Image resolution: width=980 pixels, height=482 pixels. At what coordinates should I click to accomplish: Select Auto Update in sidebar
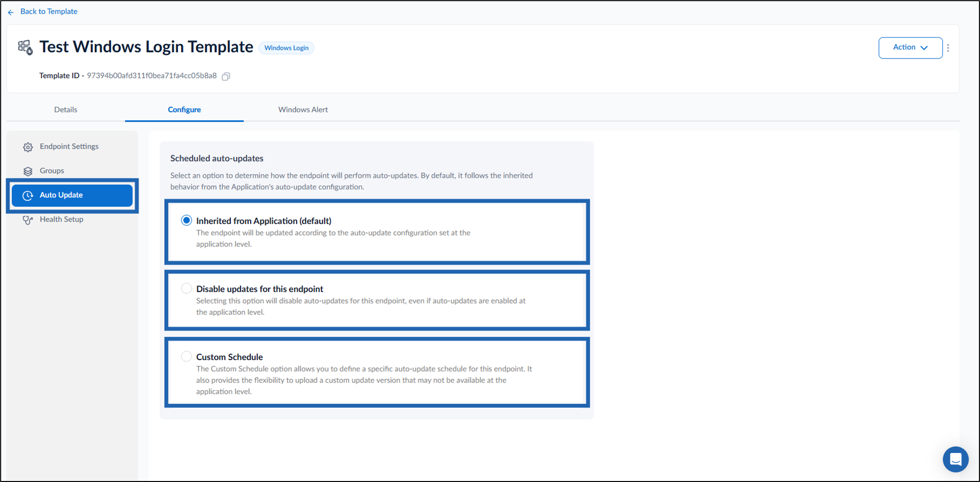(72, 195)
